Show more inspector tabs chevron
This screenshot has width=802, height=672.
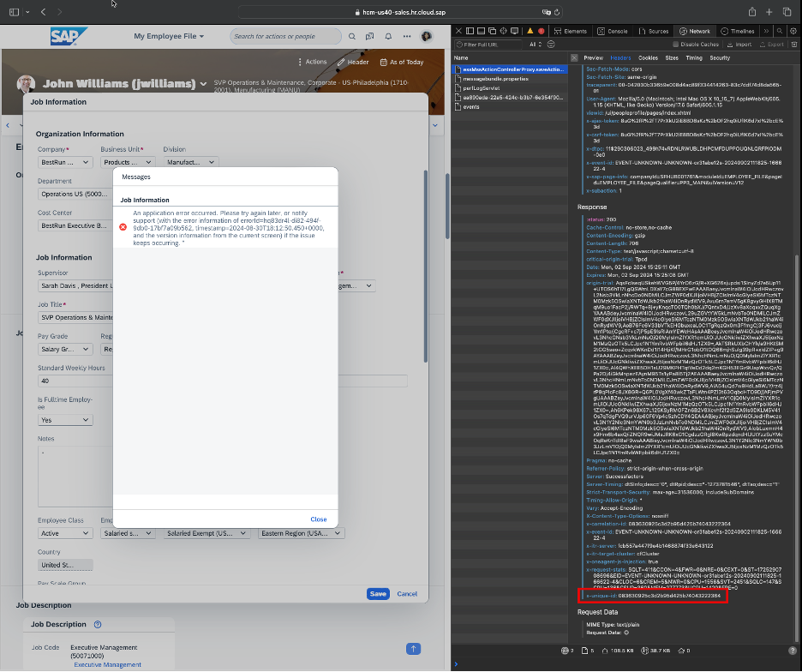point(766,31)
